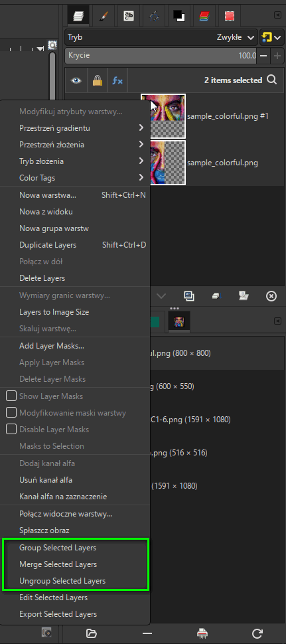Choose Kanał alfa na zaznaczenie entry

click(x=75, y=496)
